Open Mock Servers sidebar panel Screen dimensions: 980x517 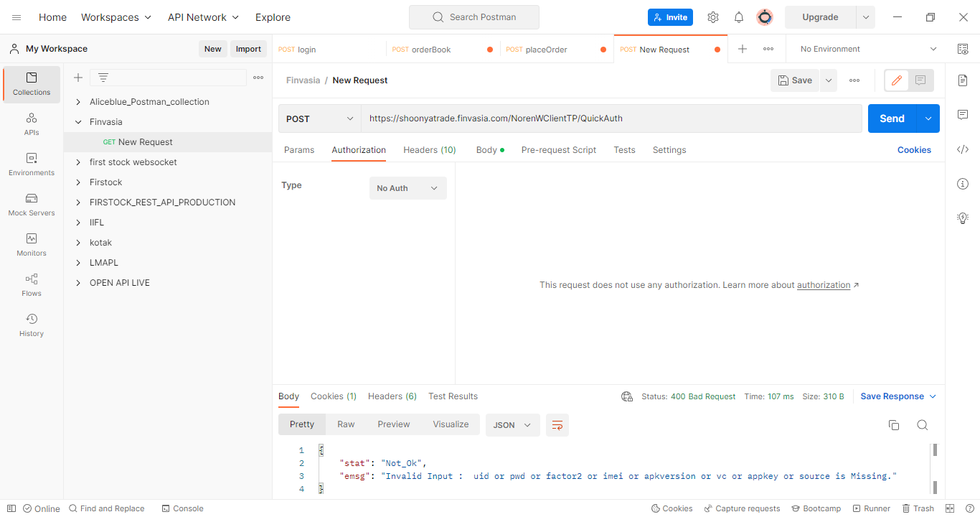[x=32, y=205]
